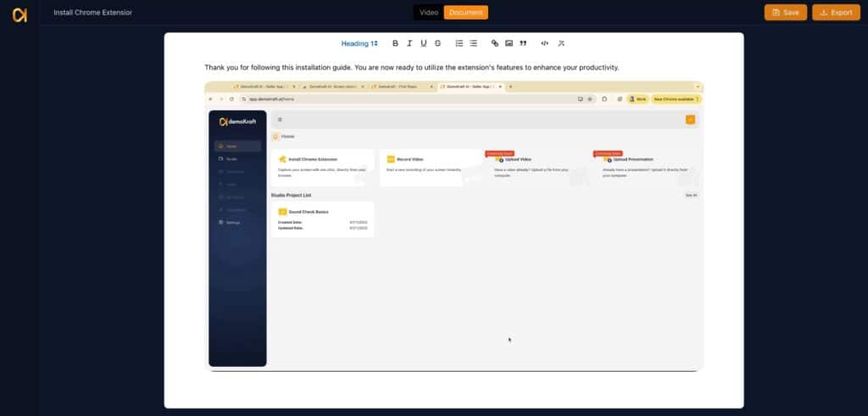
Task: Click the Save button
Action: [x=785, y=13]
